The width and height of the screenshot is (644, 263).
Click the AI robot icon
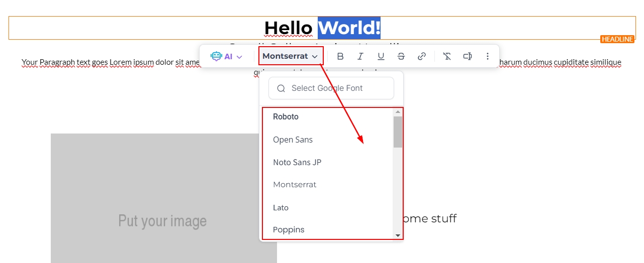click(x=216, y=56)
